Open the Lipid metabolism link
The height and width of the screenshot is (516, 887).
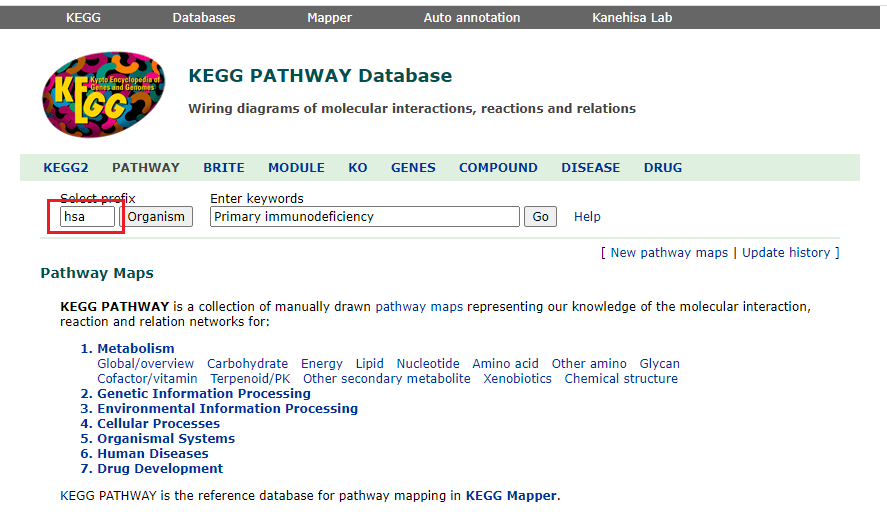pyautogui.click(x=369, y=364)
